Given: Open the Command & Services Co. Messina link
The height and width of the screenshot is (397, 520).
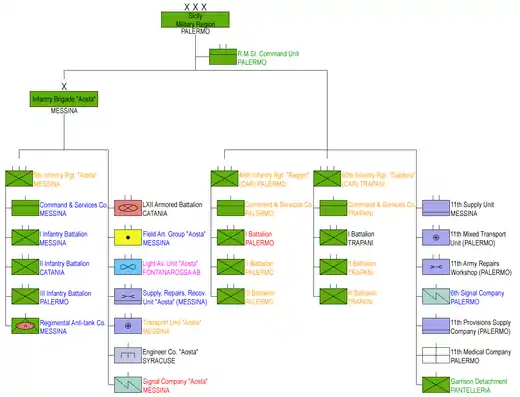Looking at the screenshot, I should coord(74,209).
